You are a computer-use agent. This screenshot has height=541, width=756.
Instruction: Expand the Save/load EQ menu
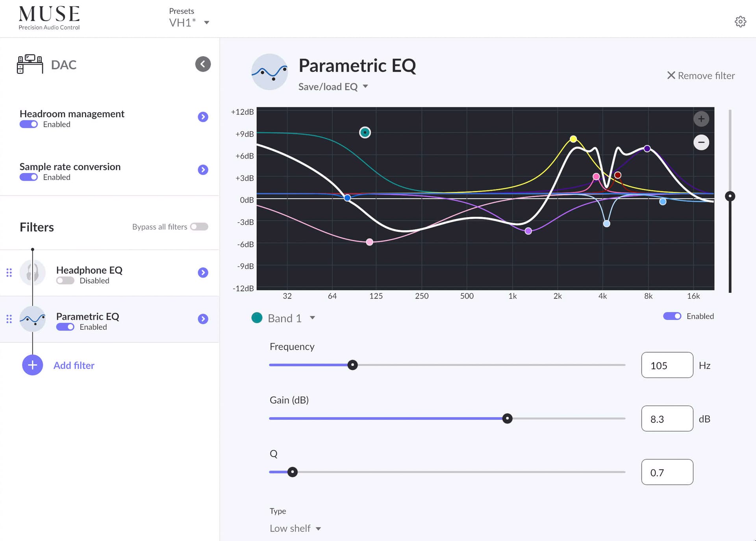pos(333,87)
